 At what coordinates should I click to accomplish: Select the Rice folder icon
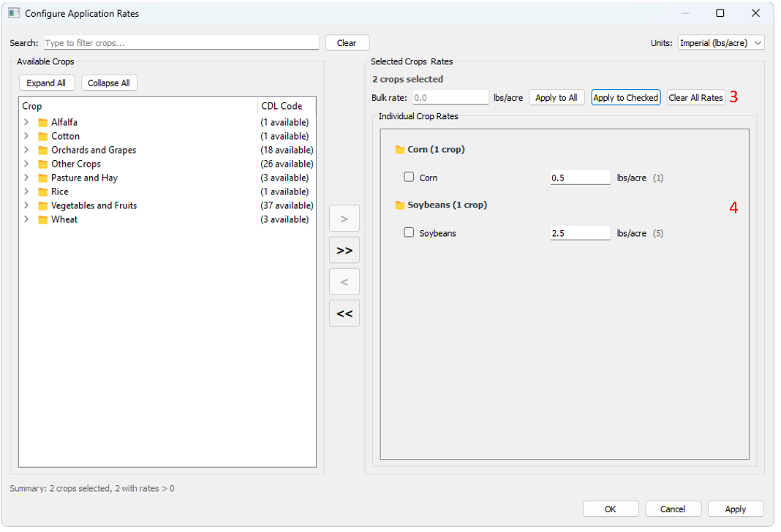point(42,192)
